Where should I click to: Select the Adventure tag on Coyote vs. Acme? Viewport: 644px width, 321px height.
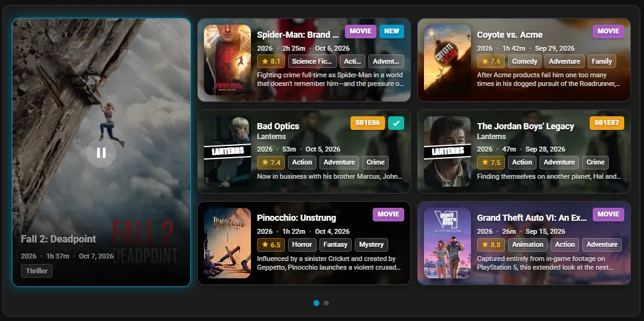564,61
